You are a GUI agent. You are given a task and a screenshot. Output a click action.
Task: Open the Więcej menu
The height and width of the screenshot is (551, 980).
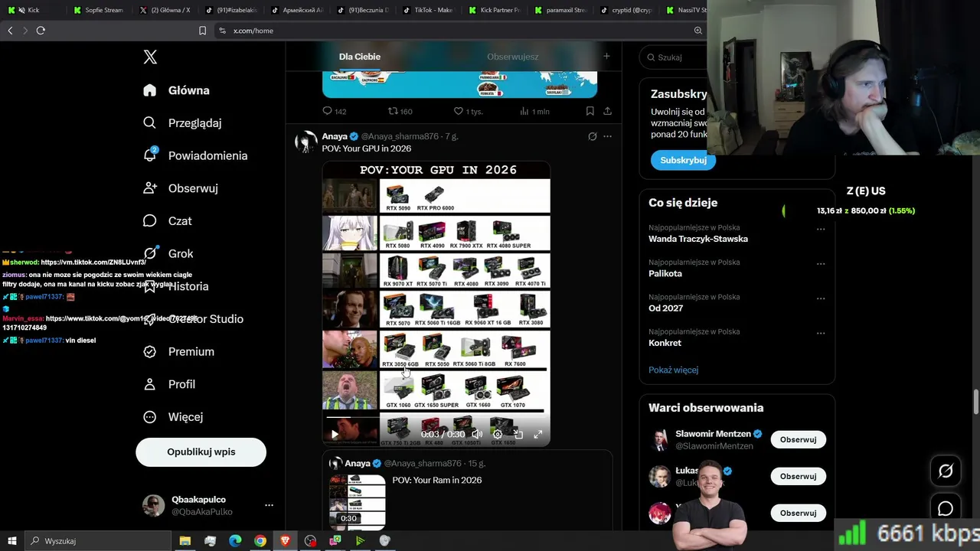pos(173,417)
